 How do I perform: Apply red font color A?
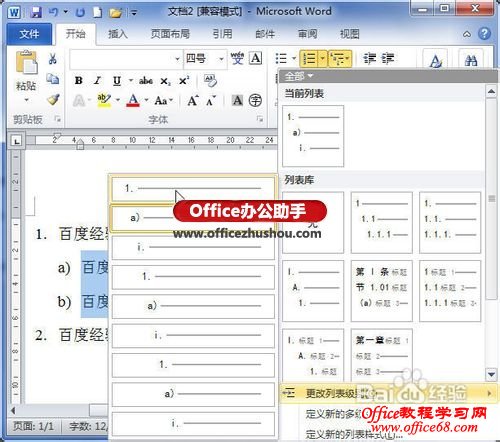(x=133, y=100)
